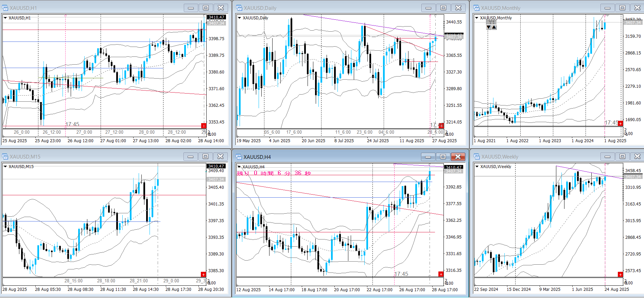
Task: Click the chart icon in XAUUSD,Weekly title bar
Action: pyautogui.click(x=476, y=156)
